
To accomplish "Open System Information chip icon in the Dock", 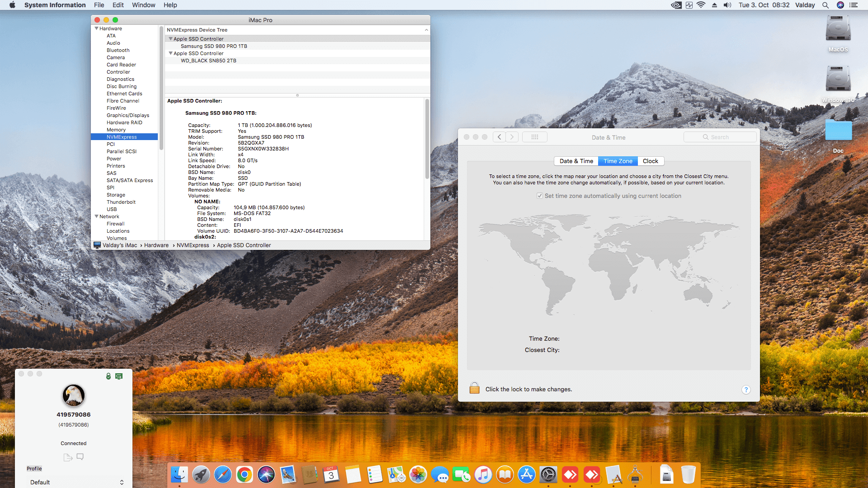I will (635, 475).
